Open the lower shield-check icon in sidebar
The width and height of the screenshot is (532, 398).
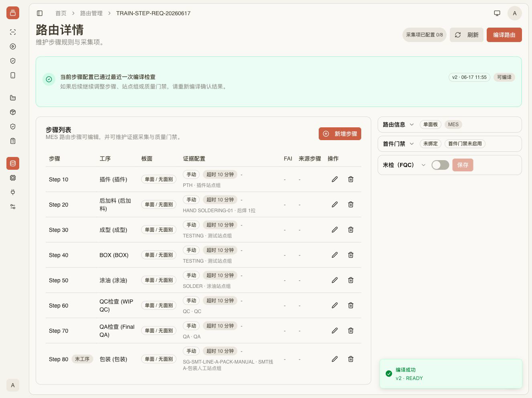pos(13,127)
